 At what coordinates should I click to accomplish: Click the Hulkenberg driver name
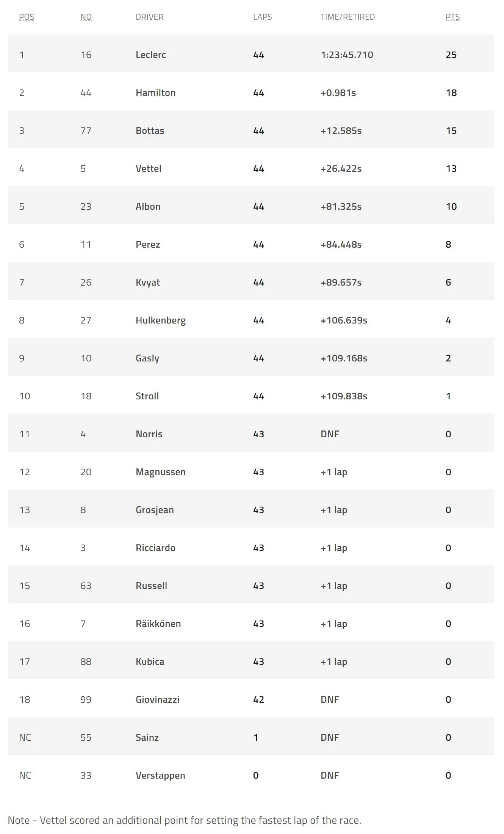click(161, 320)
